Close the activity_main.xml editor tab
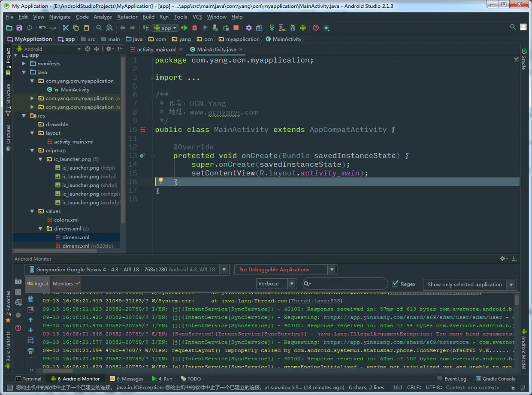Screen dimensions: 532x395 (x=181, y=49)
